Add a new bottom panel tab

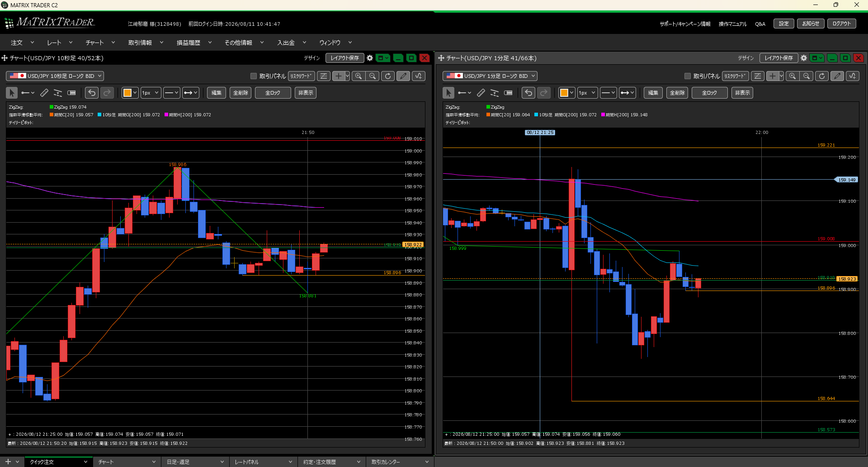(x=8, y=462)
